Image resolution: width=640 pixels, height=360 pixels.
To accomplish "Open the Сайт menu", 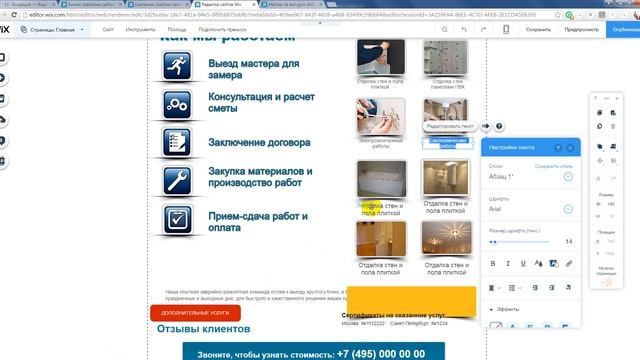I will pyautogui.click(x=108, y=29).
